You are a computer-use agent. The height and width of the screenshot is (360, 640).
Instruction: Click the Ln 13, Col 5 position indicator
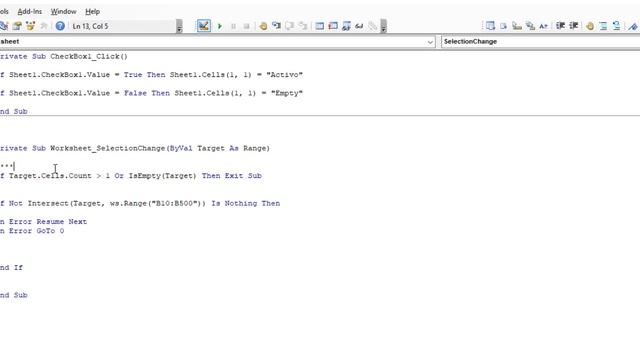(x=90, y=26)
